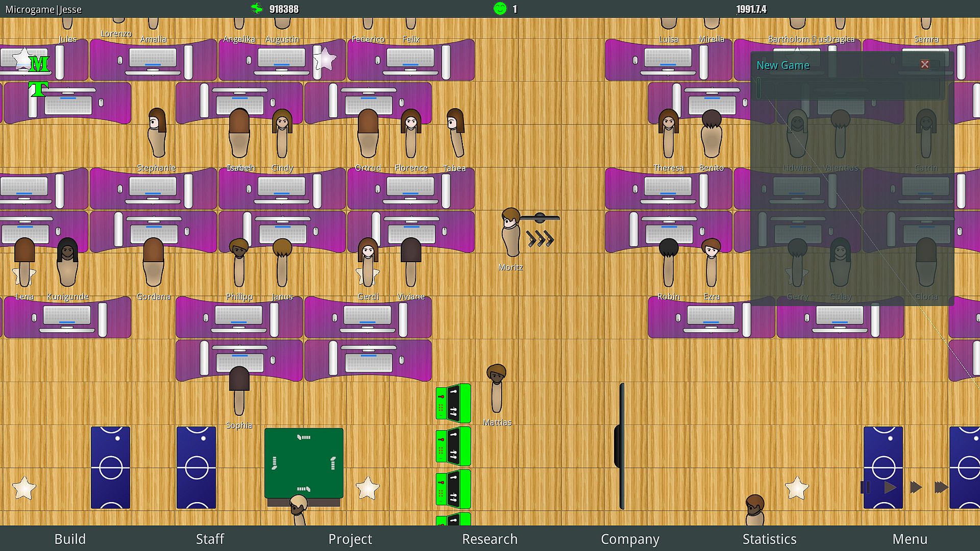Open the Staff menu
Screen dimensions: 980x551
[210, 539]
